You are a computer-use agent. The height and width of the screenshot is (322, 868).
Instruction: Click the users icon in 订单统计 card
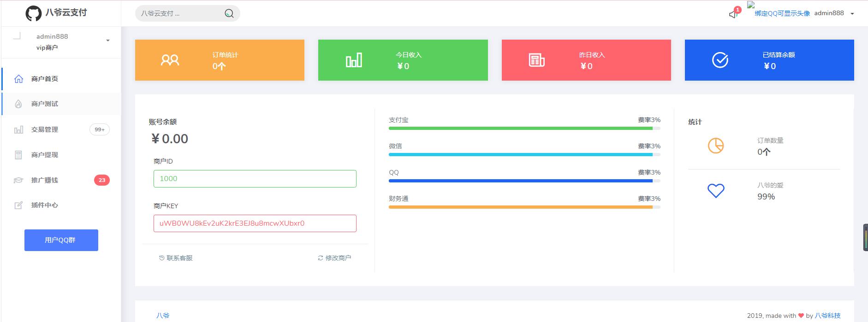coord(170,60)
